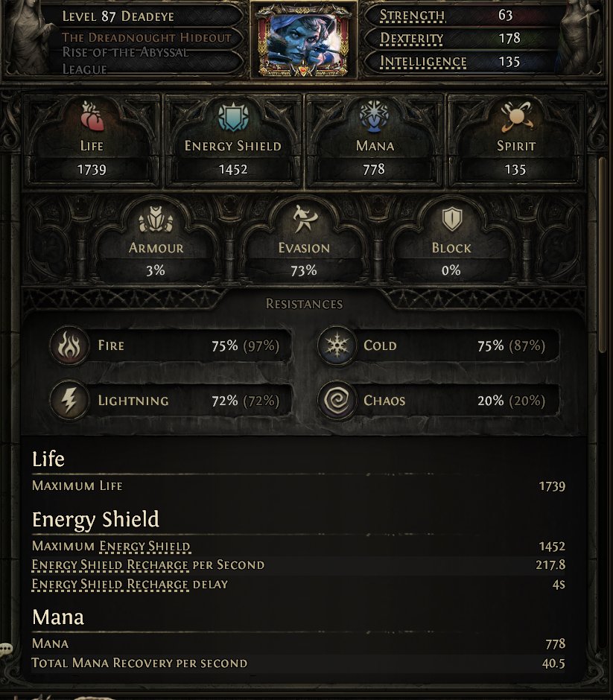Click the Energy Shield icon
The height and width of the screenshot is (700, 613).
click(x=233, y=118)
